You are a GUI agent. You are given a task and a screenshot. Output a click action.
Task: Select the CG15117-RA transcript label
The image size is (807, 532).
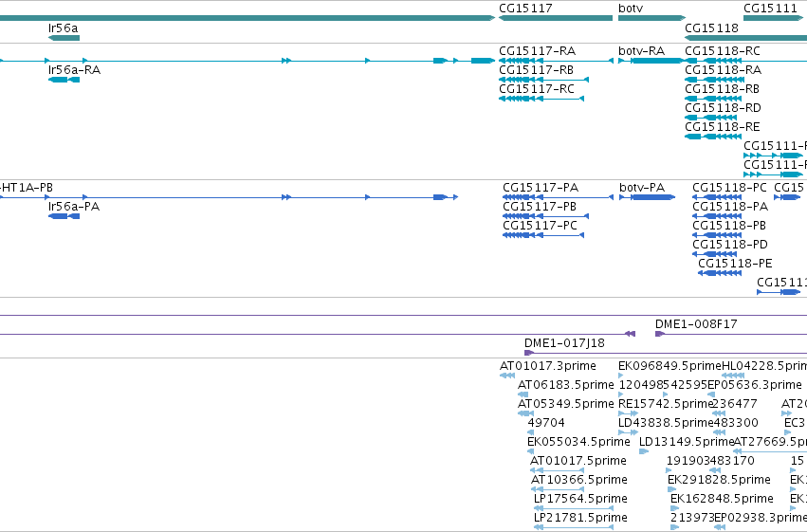tap(538, 51)
